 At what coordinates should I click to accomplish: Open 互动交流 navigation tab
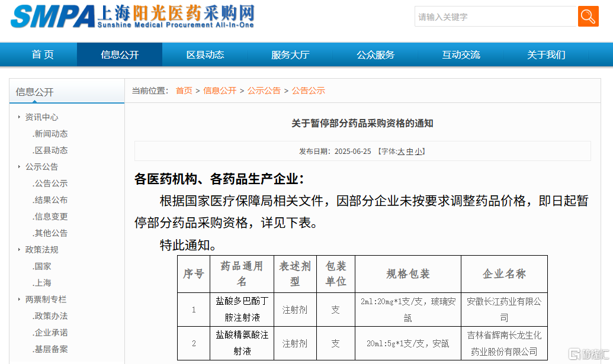click(461, 54)
